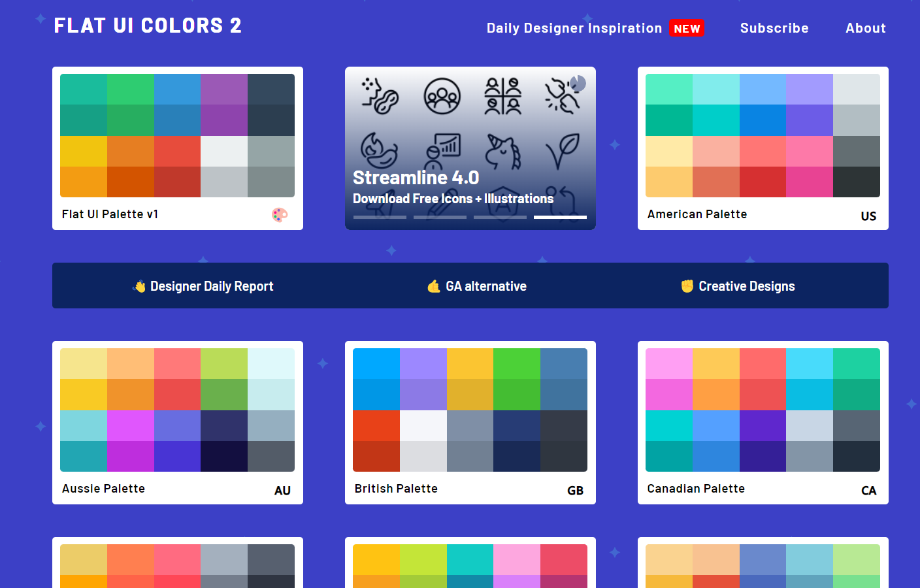Click the GB country code on British Palette

click(x=575, y=491)
